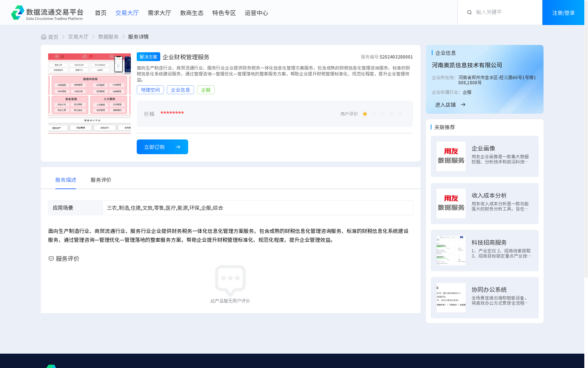This screenshot has height=368, width=588.
Task: Click the empty review chat bubble icon
Action: 230,280
